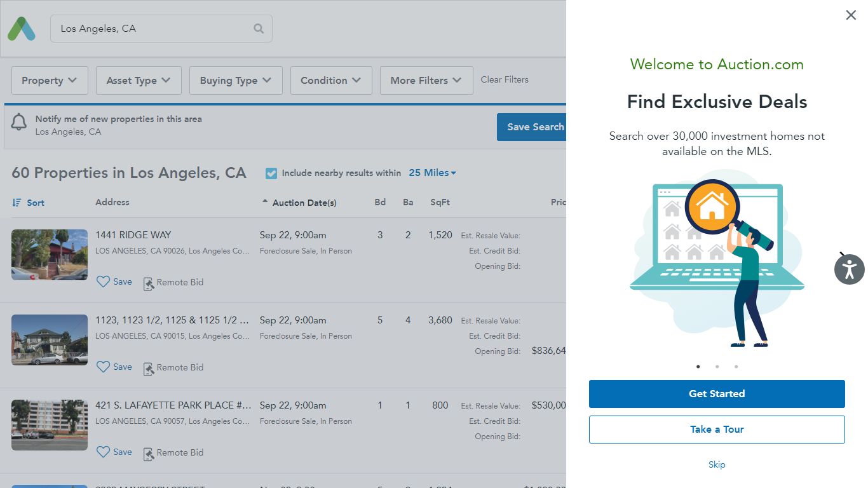Open Remote Bid for 1123, 1123 1/2 listing
Screen dimensions: 868x488
[x=173, y=368]
